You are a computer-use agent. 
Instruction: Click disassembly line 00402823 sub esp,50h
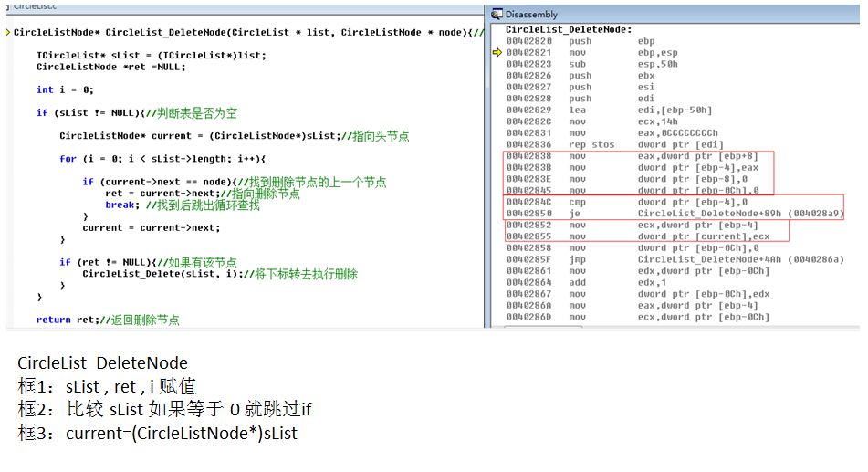click(591, 64)
